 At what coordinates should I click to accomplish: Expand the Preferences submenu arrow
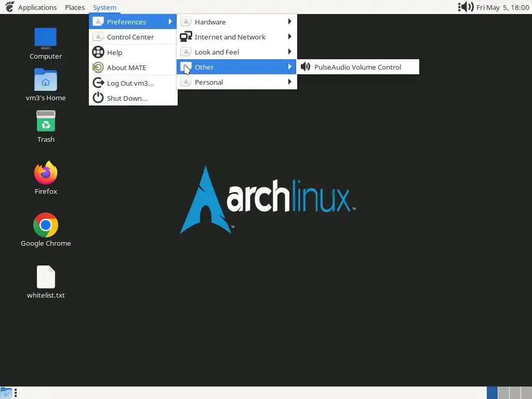tap(170, 21)
